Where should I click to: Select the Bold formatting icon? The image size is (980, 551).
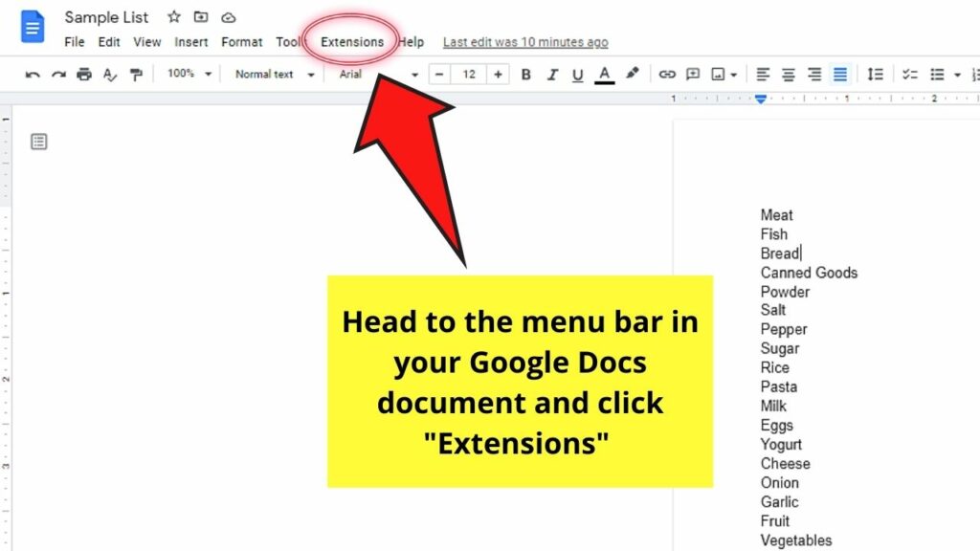526,74
